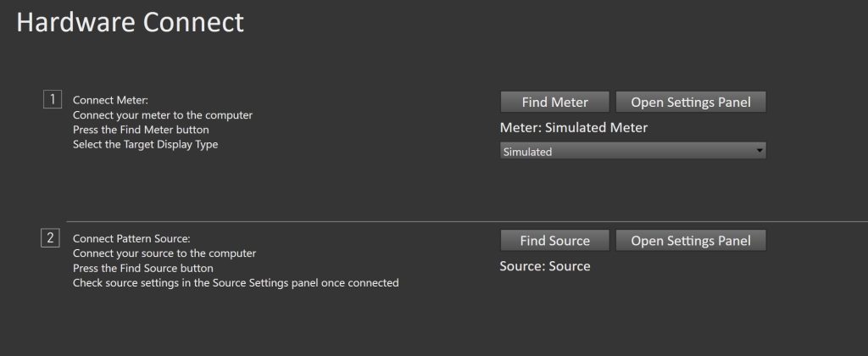Click the Find Meter button
The width and height of the screenshot is (868, 356).
click(554, 102)
